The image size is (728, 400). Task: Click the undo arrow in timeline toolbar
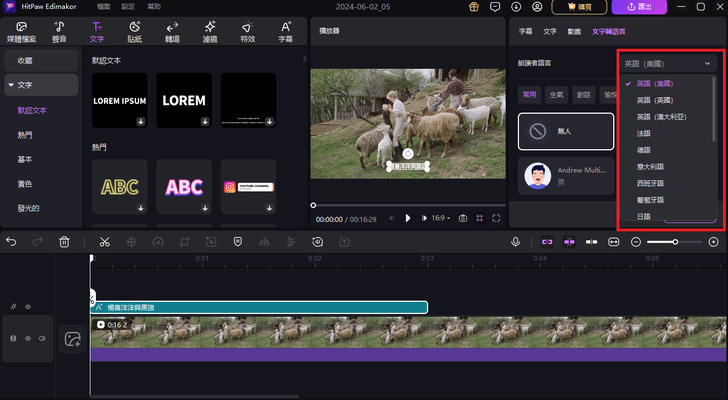pos(11,242)
